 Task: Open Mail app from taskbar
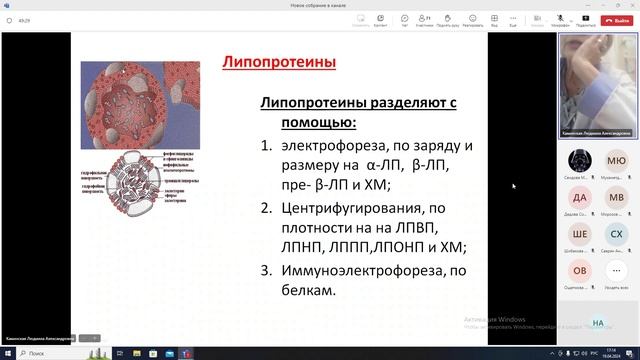point(170,353)
